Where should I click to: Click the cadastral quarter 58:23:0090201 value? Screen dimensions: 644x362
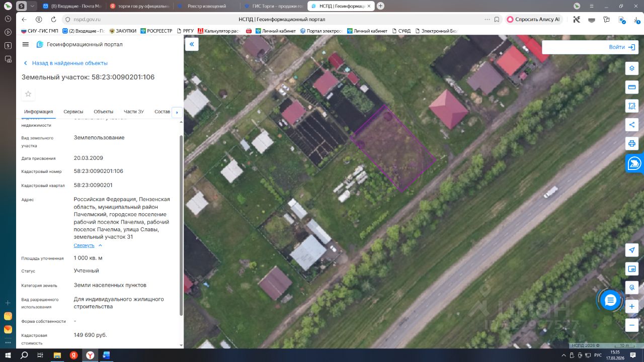coord(93,185)
